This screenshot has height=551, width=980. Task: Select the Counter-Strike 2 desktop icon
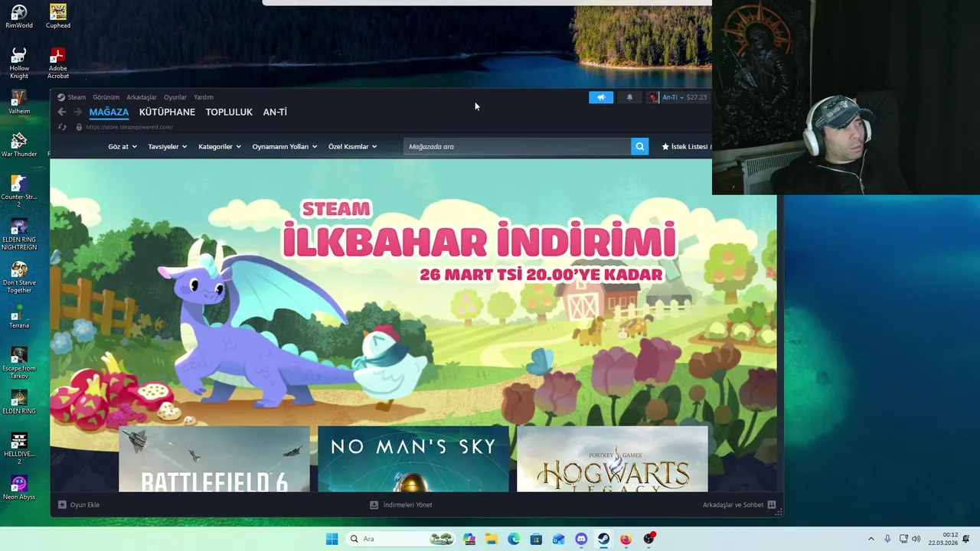pyautogui.click(x=19, y=191)
